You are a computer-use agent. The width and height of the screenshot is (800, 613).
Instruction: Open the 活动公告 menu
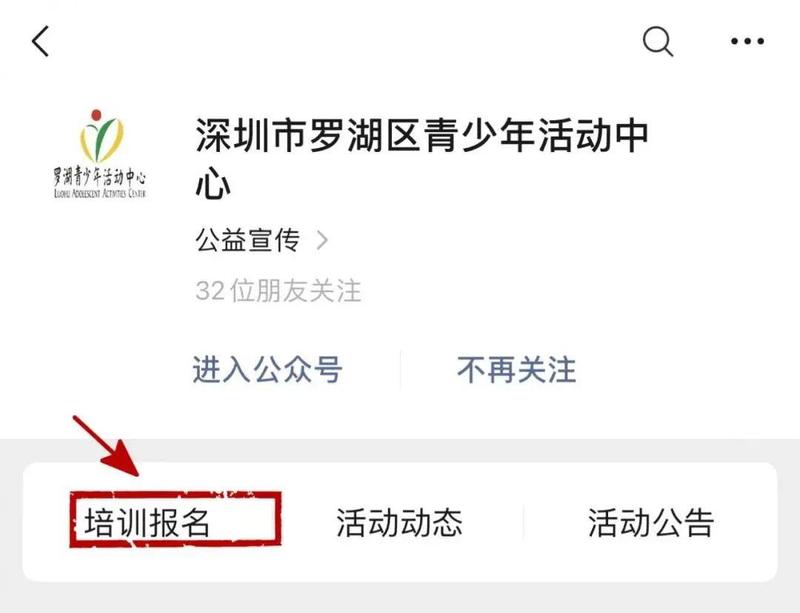[651, 522]
